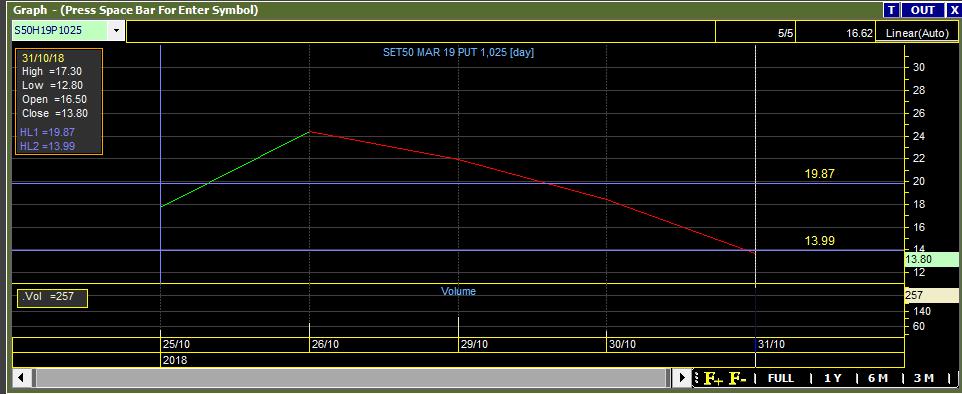This screenshot has height=394, width=962.
Task: Open the symbol dropdown arrow next to S50H19P1025
Action: tap(115, 30)
